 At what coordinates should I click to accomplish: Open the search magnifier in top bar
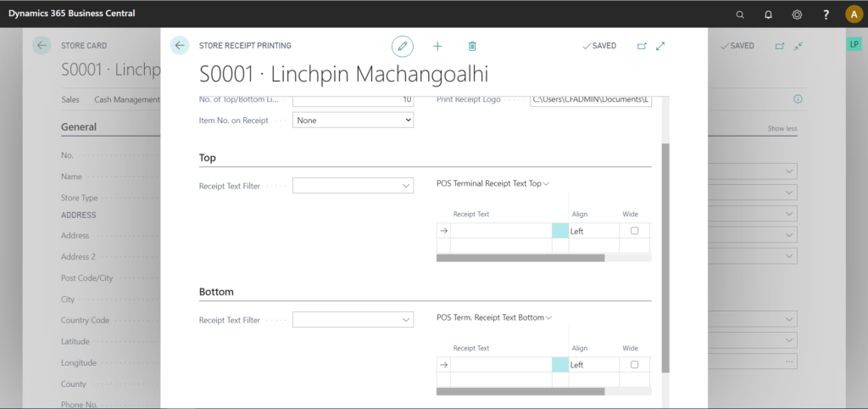740,14
